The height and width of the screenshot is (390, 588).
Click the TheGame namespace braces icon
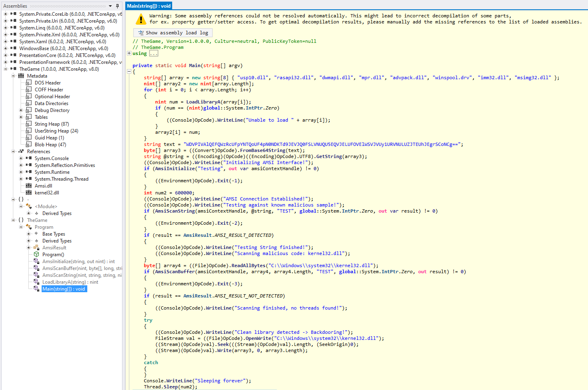click(21, 220)
